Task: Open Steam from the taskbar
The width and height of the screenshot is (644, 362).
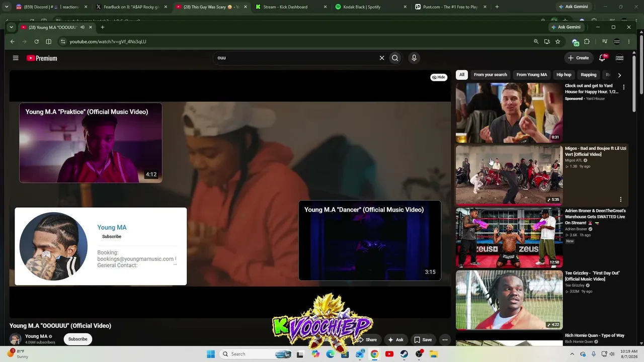Action: click(404, 354)
